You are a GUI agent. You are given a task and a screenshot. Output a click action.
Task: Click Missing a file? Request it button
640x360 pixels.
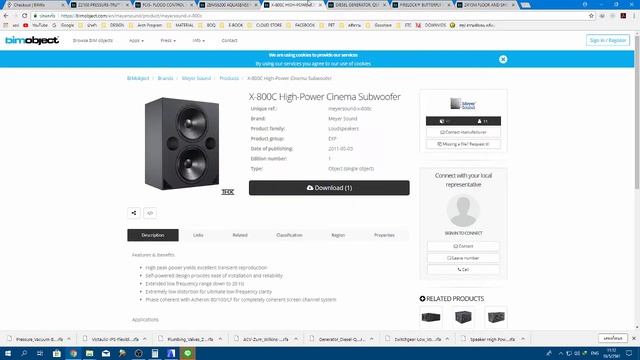463,144
